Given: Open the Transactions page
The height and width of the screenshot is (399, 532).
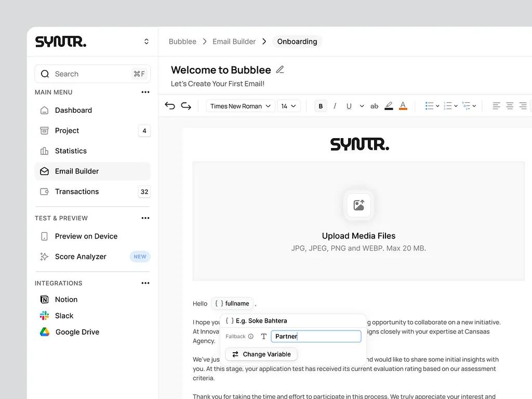Looking at the screenshot, I should coord(76,191).
